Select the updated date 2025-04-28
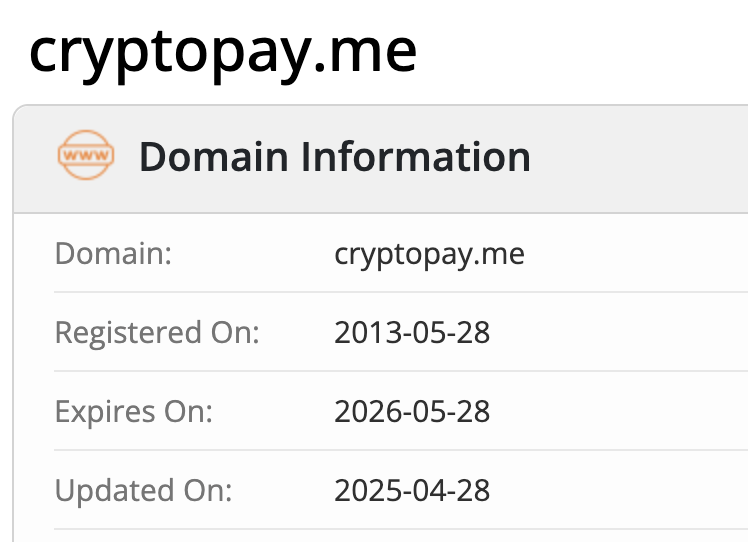 (x=412, y=490)
